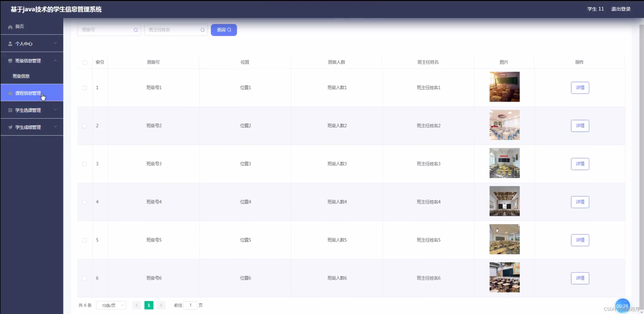This screenshot has width=644, height=314.
Task: Tick the checkbox for row 1
Action: tap(84, 88)
